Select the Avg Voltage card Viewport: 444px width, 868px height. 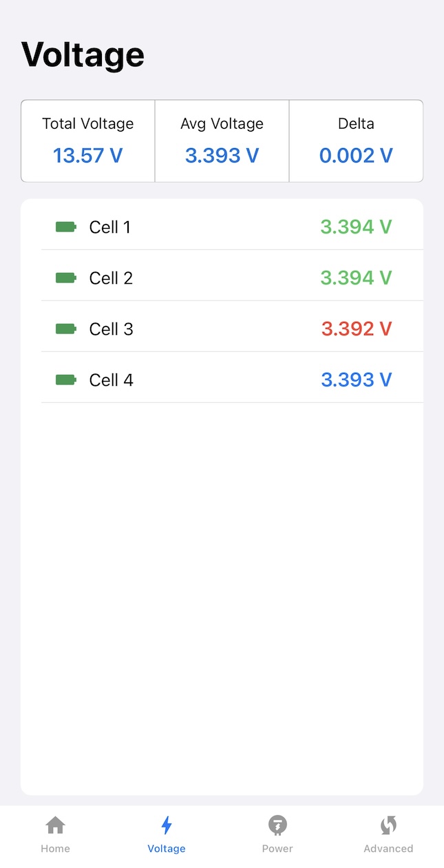tap(222, 141)
